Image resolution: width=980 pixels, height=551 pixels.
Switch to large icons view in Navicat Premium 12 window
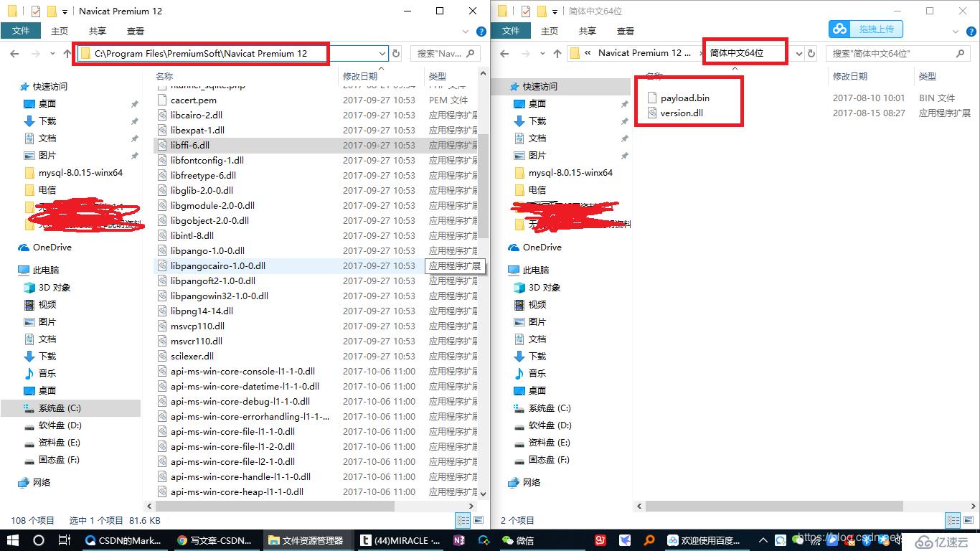click(x=479, y=521)
